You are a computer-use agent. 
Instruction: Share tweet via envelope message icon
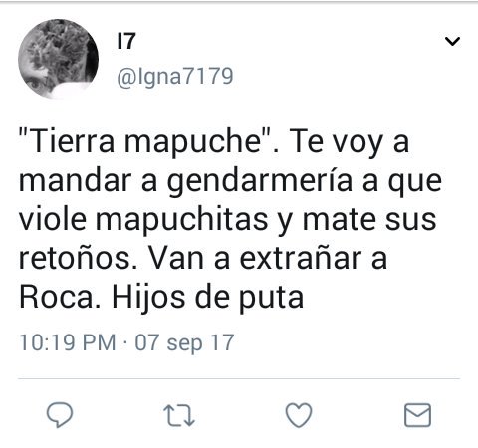(x=418, y=415)
